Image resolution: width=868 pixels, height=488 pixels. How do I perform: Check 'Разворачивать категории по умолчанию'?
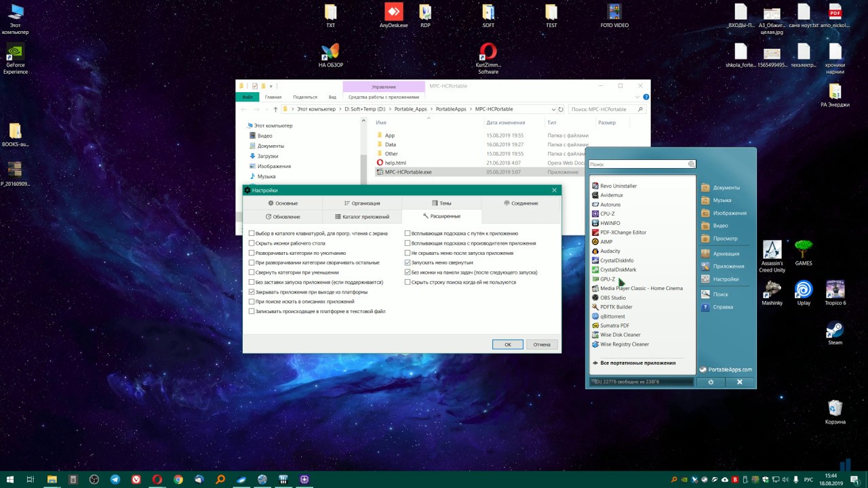[252, 253]
